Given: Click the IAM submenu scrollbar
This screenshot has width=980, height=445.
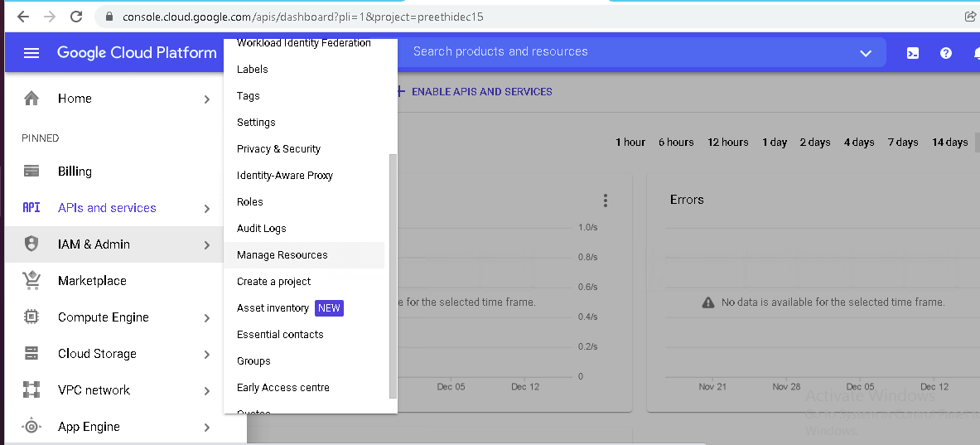Looking at the screenshot, I should [x=393, y=276].
